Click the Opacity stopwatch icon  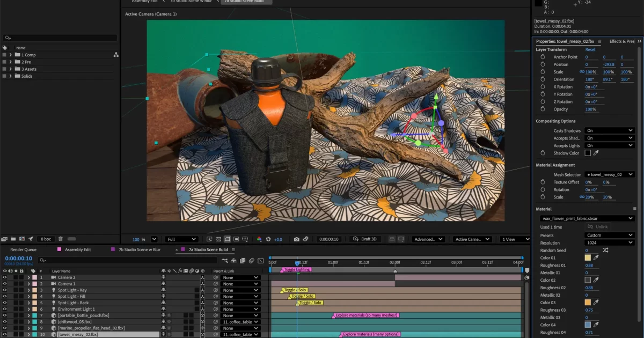[543, 109]
